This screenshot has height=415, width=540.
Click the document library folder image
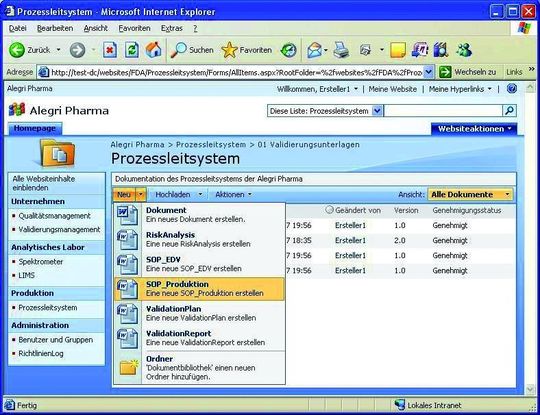[x=57, y=153]
